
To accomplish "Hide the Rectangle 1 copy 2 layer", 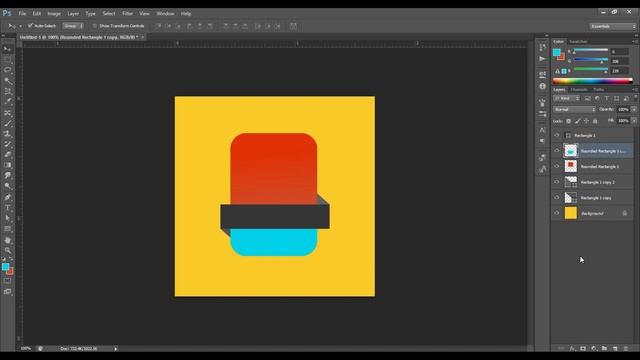I will click(x=557, y=182).
